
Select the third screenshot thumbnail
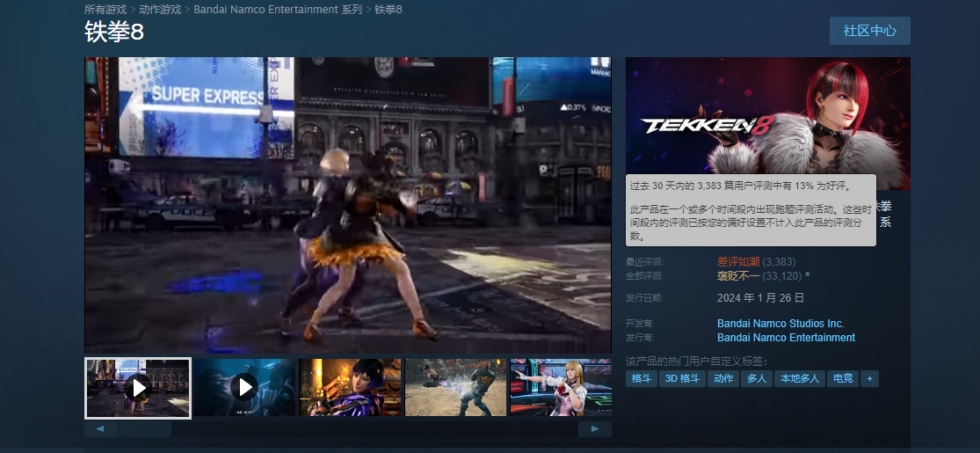(350, 387)
